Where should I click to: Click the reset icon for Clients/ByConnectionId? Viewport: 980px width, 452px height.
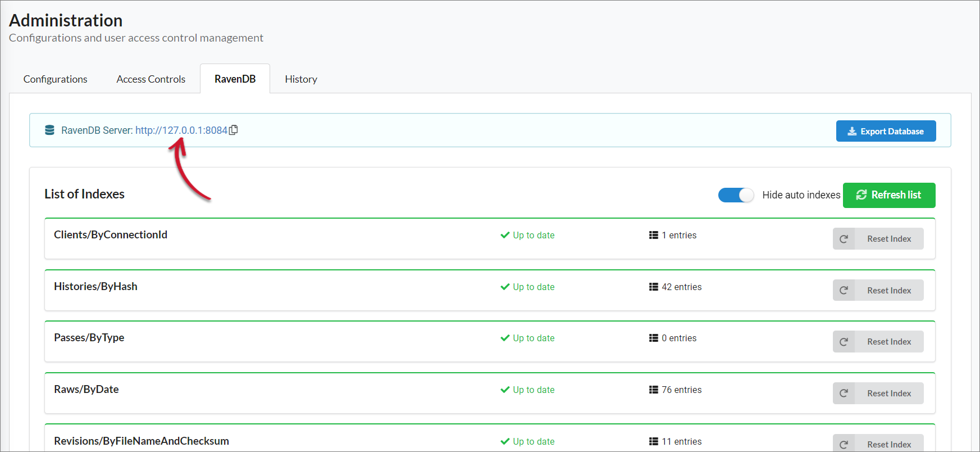coord(844,239)
